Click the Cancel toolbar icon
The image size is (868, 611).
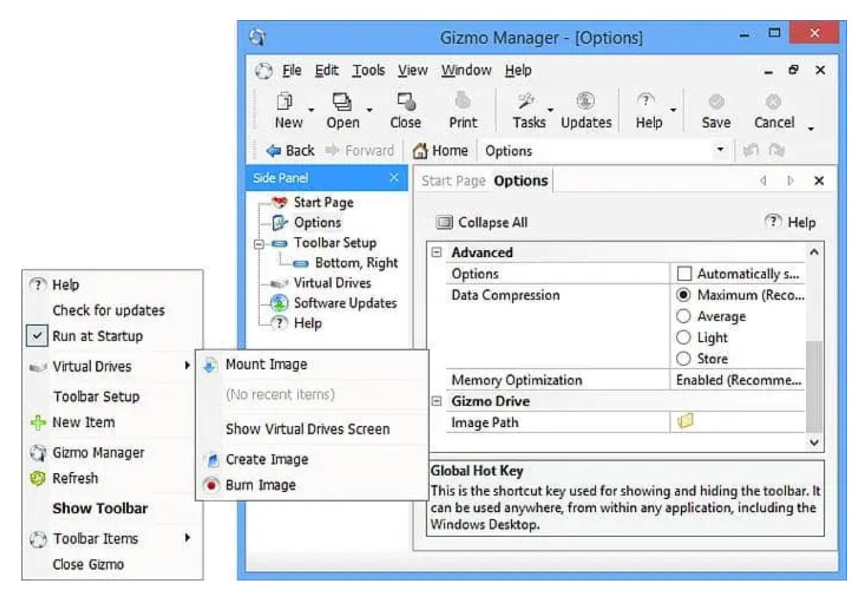[773, 101]
